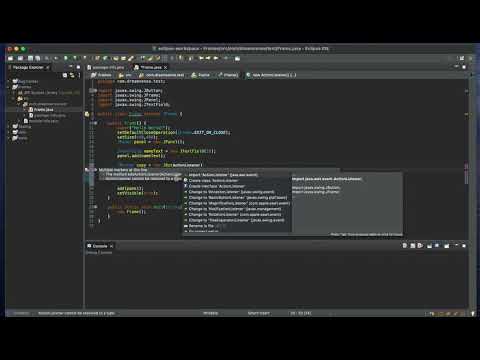
Task: Click the Smart Insert status bar field
Action: point(259,313)
